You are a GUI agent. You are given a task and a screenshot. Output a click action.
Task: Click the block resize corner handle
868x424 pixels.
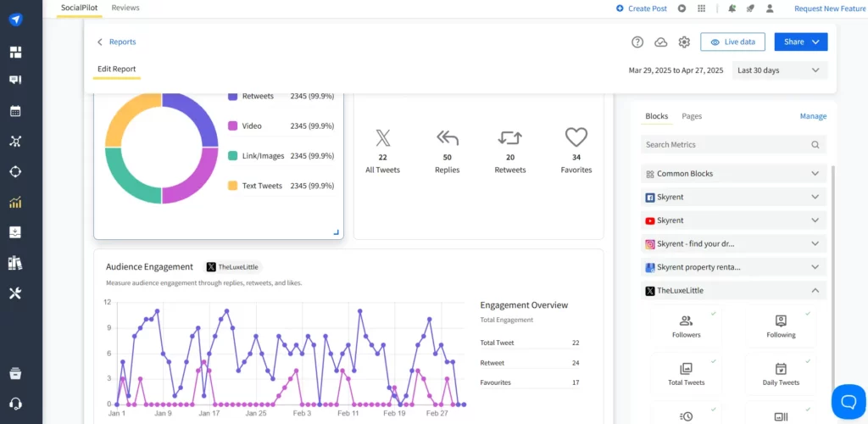(x=336, y=232)
